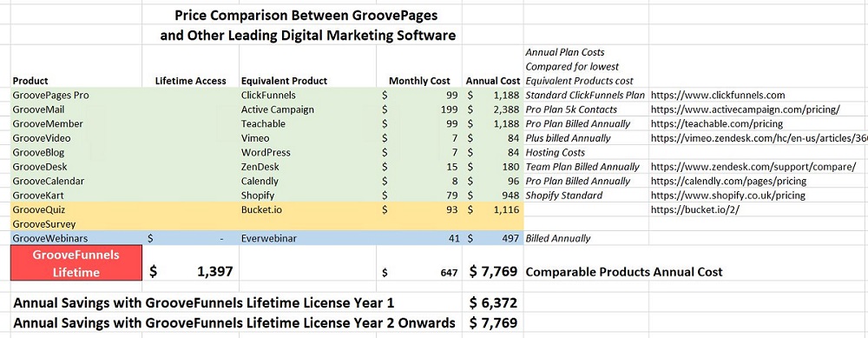This screenshot has width=868, height=338.
Task: Select the 41 monthly cost cell
Action: click(x=419, y=238)
